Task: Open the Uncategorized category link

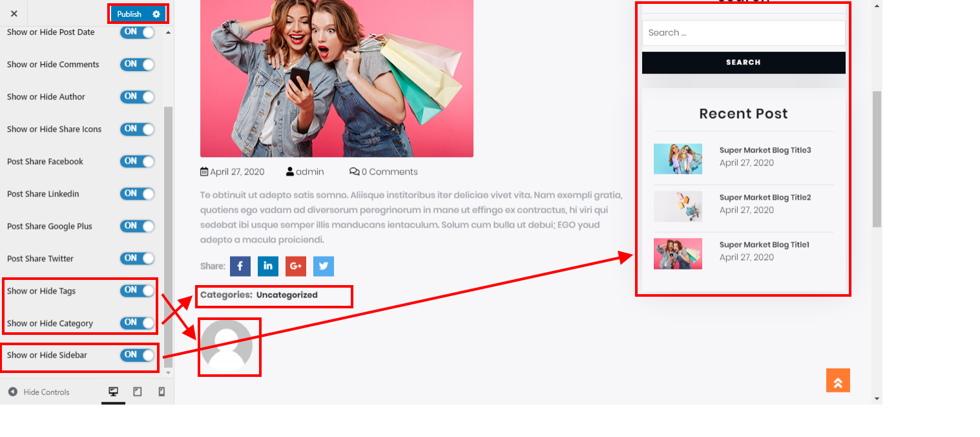Action: click(x=287, y=295)
